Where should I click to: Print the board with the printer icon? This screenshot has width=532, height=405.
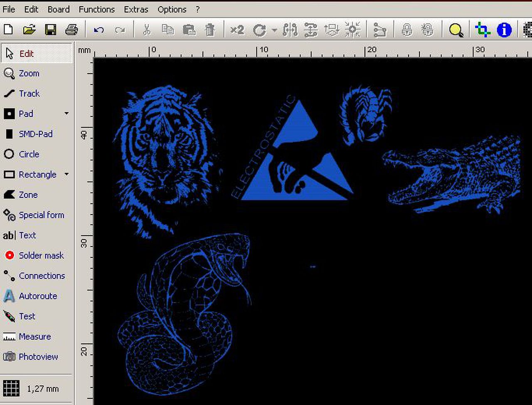(x=72, y=30)
